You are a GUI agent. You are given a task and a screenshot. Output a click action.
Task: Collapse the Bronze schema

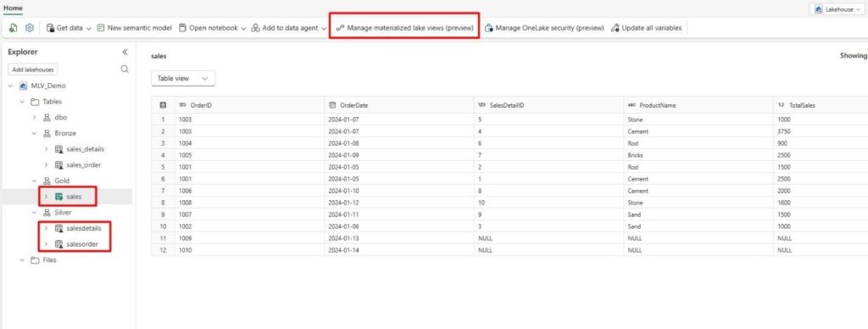point(34,133)
